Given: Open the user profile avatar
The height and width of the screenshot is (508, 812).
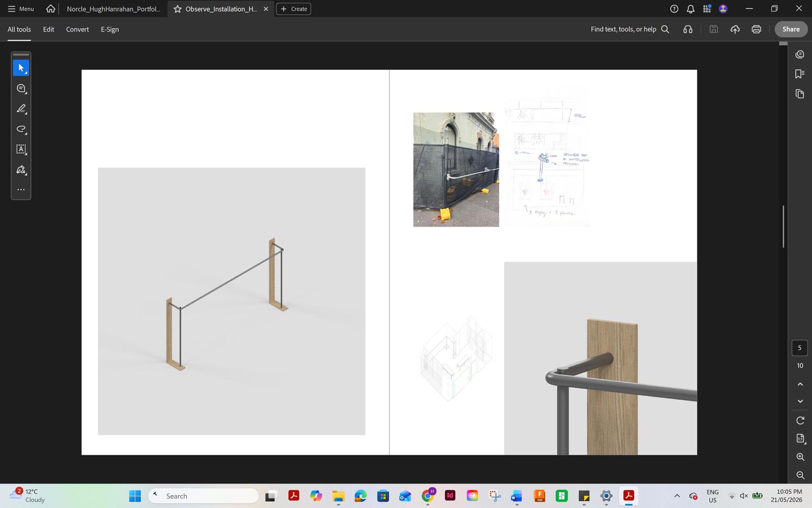Looking at the screenshot, I should 723,9.
